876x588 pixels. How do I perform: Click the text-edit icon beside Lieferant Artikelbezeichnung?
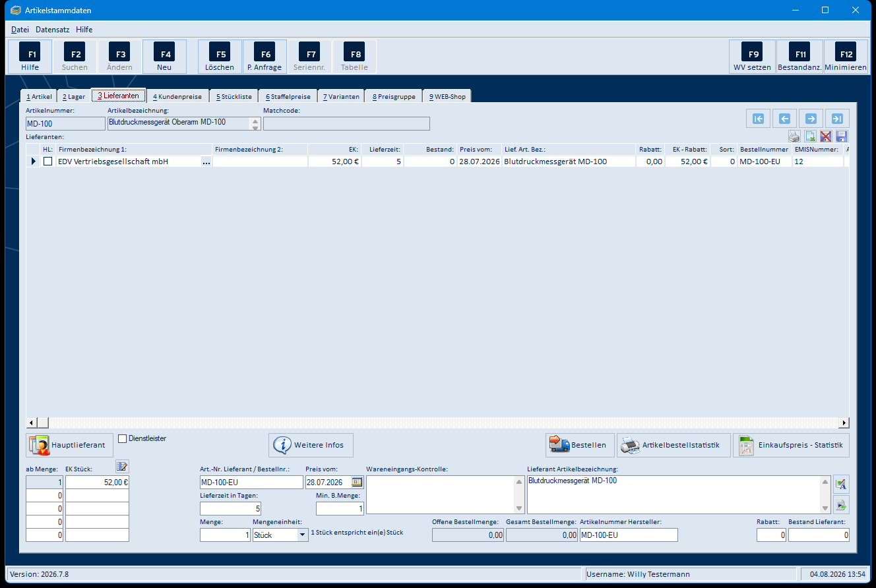coord(841,484)
